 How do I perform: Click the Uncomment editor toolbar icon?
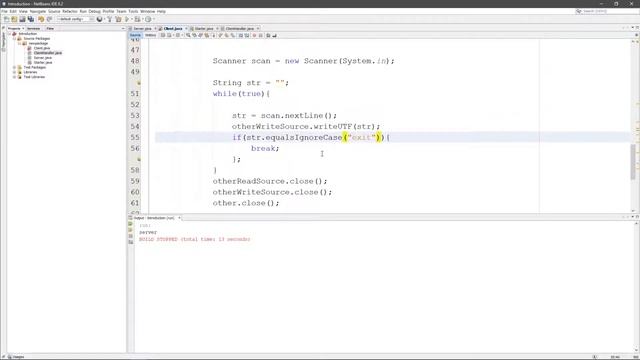tap(274, 35)
